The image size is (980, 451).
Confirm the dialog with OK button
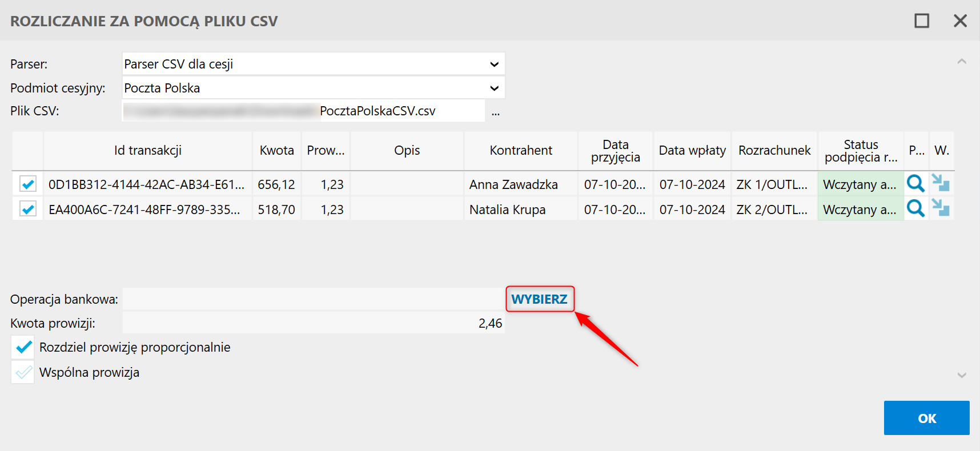pos(926,418)
